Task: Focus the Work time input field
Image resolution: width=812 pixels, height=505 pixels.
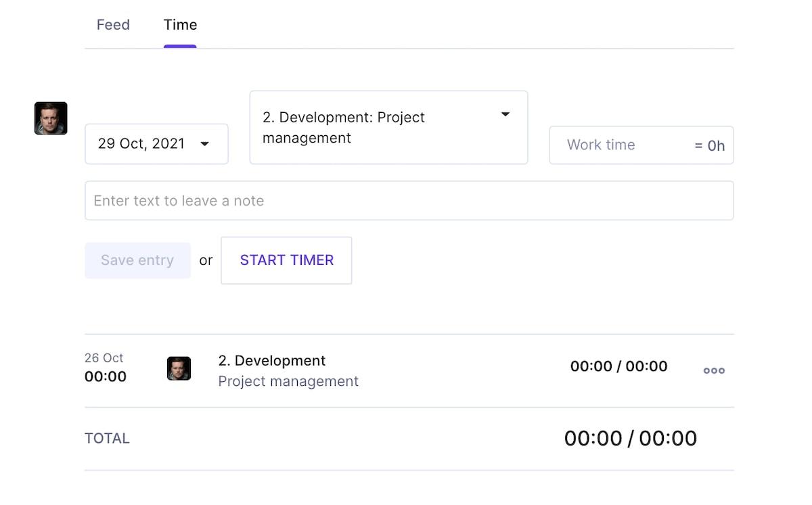Action: tap(616, 145)
